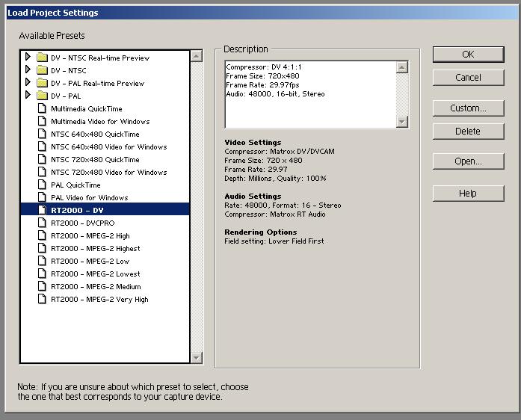
Task: Expand the DV - PAL preset group
Action: click(x=28, y=96)
